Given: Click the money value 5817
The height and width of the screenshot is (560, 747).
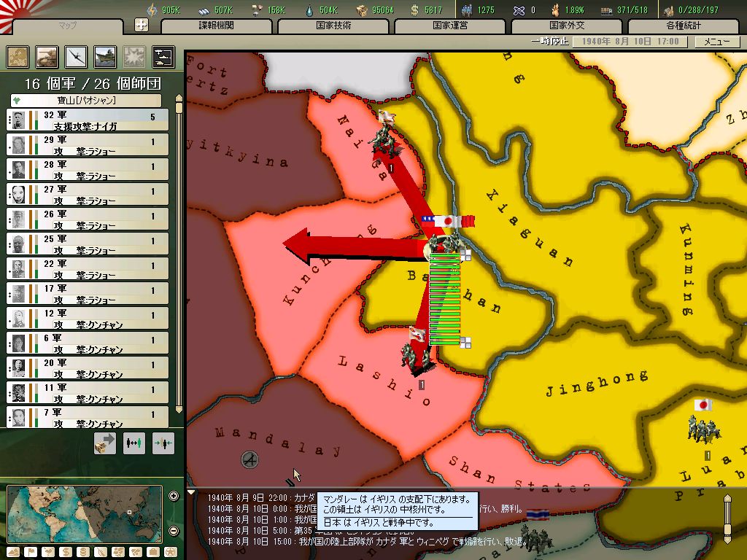Looking at the screenshot, I should click(x=433, y=10).
